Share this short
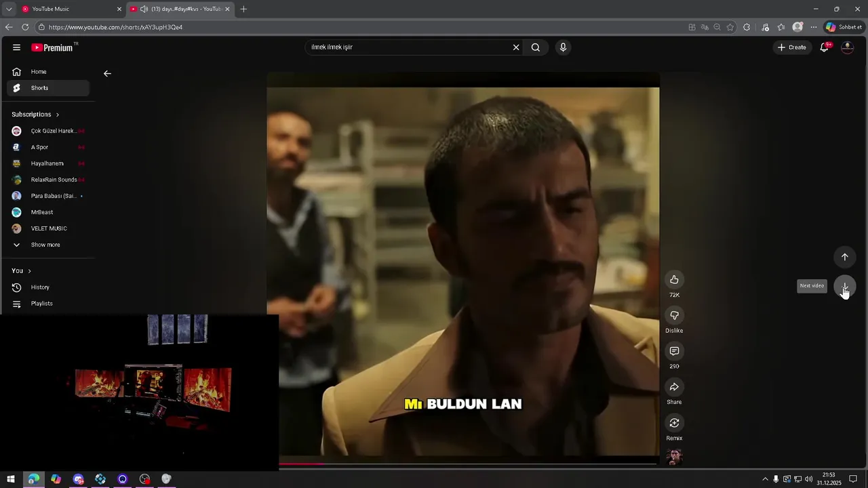This screenshot has width=868, height=488. coord(674,387)
